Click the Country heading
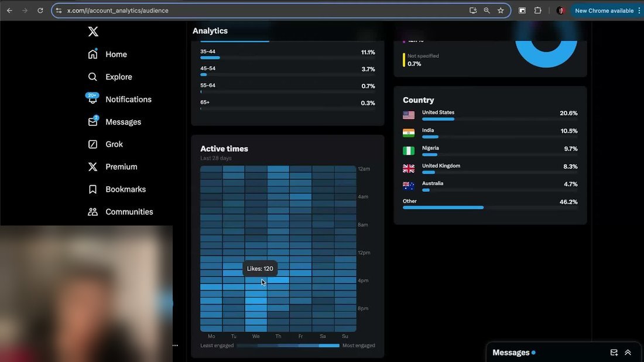This screenshot has width=644, height=362. coord(418,100)
